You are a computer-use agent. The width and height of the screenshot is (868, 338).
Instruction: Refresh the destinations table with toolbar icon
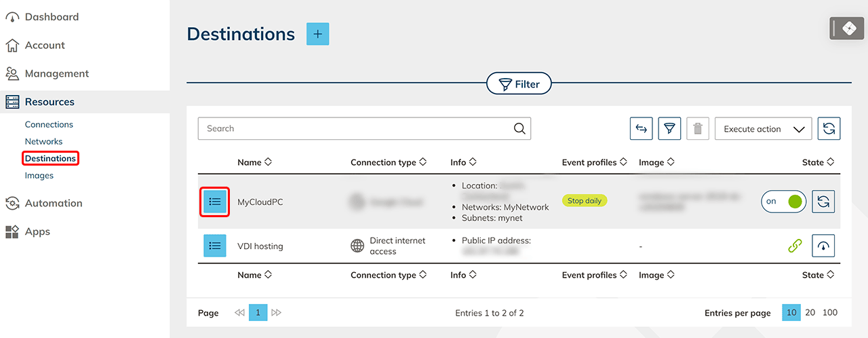point(829,128)
